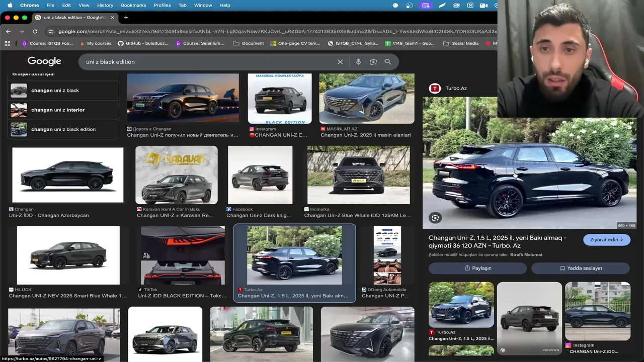Image resolution: width=644 pixels, height=362 pixels.
Task: Click the Google logo
Action: [x=44, y=61]
